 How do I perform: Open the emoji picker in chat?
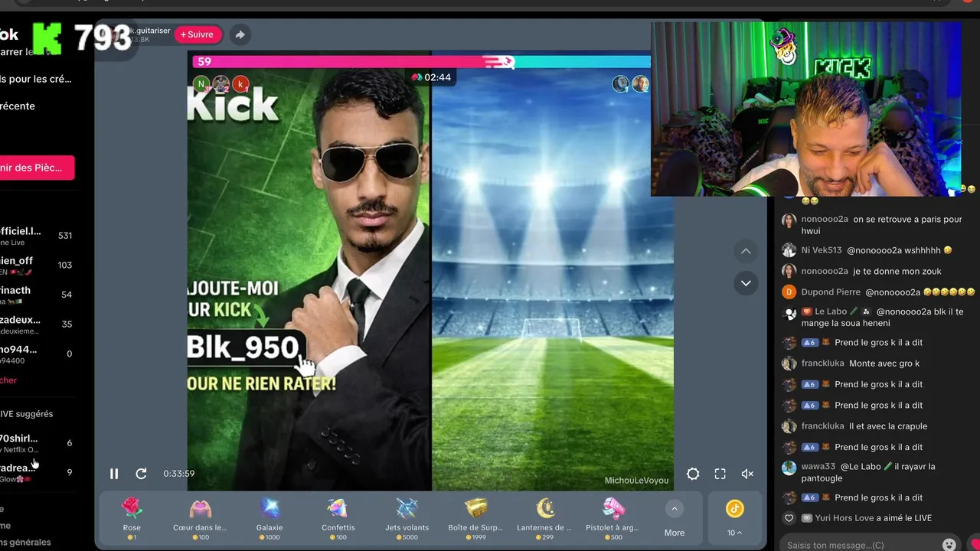coord(949,545)
